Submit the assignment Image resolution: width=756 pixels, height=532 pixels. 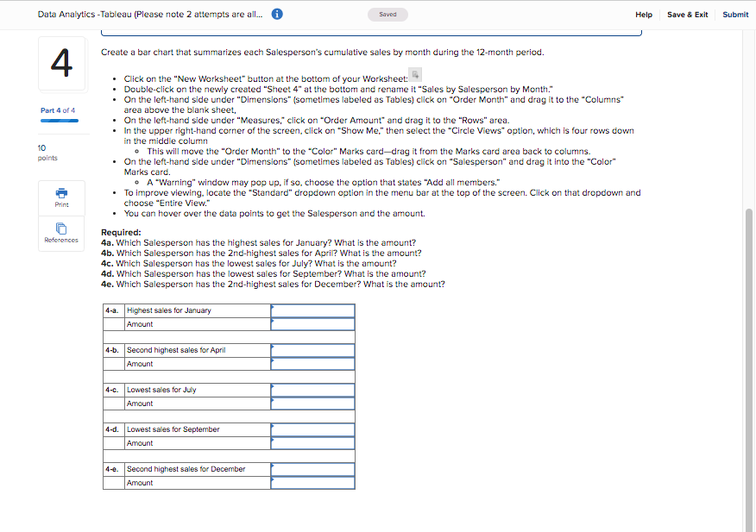pyautogui.click(x=734, y=15)
